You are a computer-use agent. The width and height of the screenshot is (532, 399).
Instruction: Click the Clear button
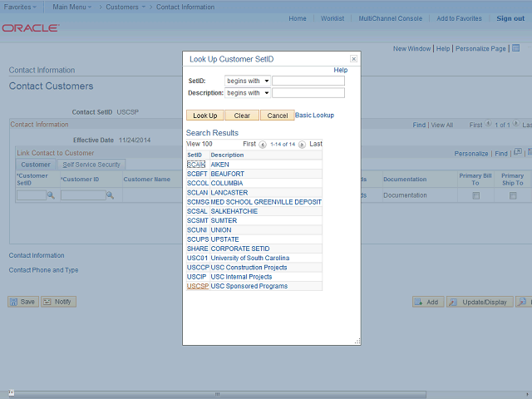[242, 116]
